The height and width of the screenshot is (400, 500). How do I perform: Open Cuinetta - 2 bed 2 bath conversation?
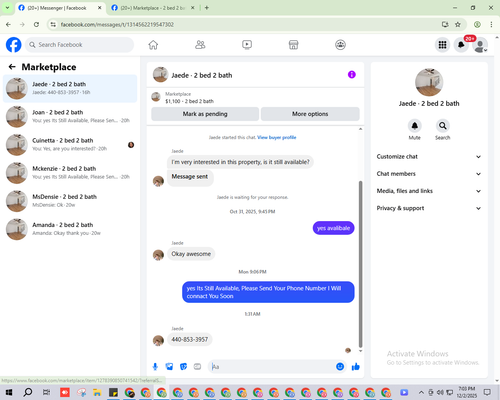(x=70, y=145)
